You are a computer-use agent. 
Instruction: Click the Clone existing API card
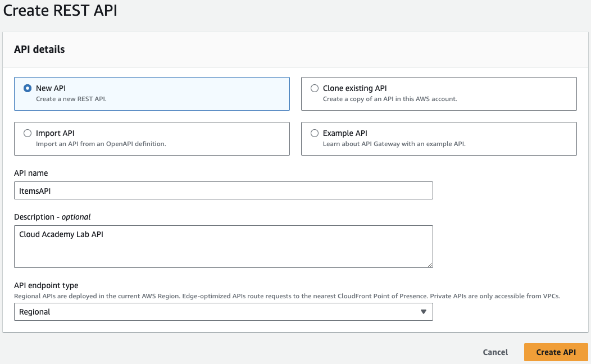[x=438, y=93]
